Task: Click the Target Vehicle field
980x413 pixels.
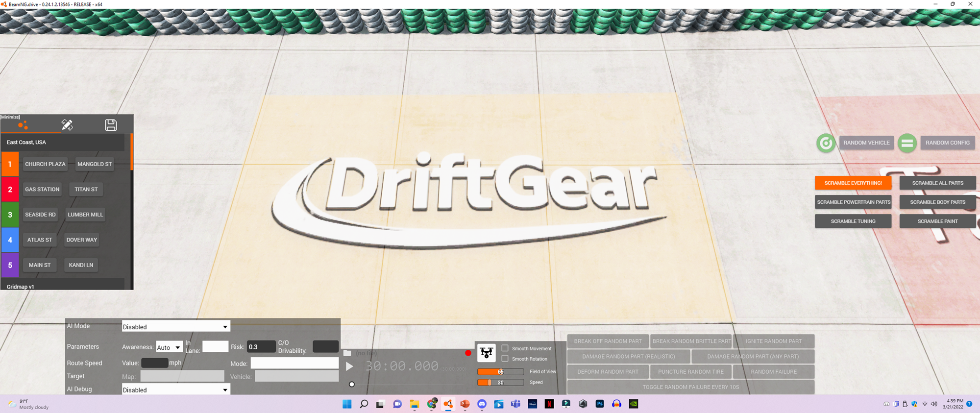Action: click(296, 376)
